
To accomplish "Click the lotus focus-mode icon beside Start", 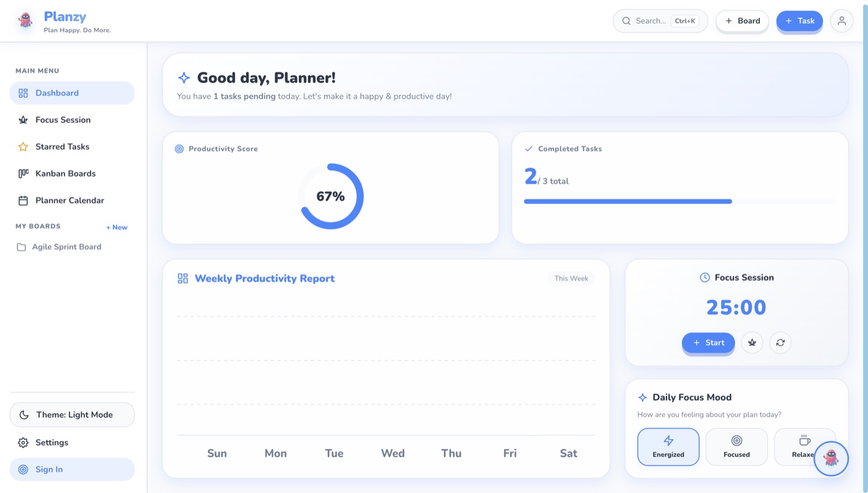I will (752, 343).
